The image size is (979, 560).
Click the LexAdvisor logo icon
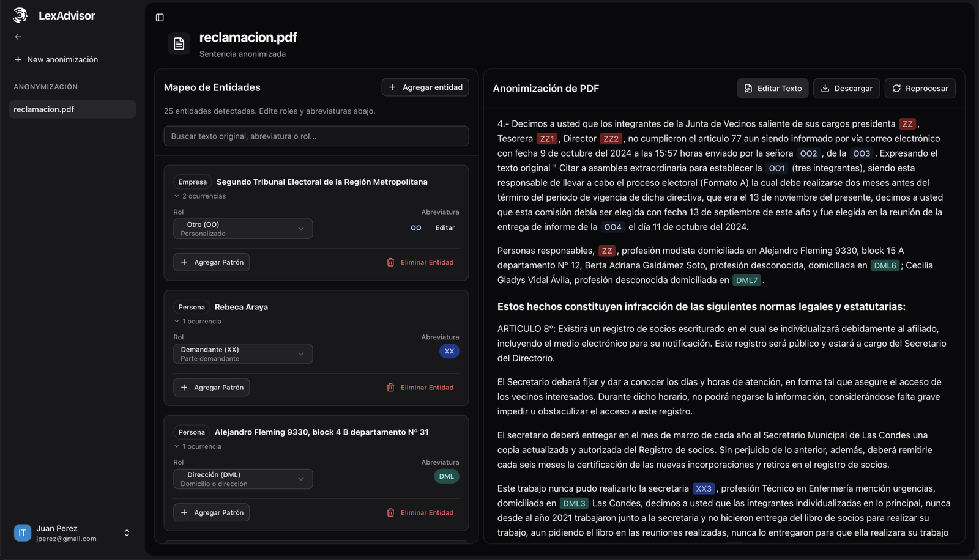click(x=20, y=15)
